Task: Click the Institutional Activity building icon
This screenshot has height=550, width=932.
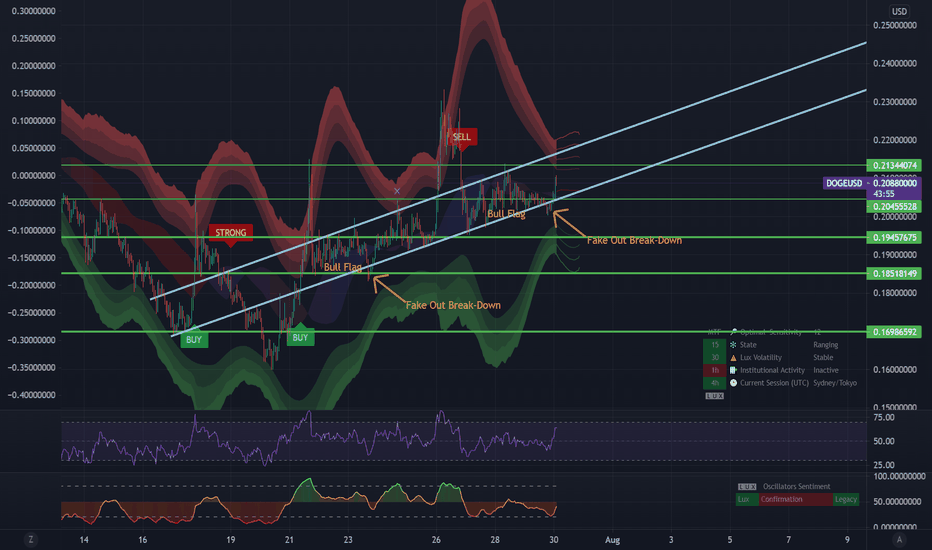Action: (733, 370)
